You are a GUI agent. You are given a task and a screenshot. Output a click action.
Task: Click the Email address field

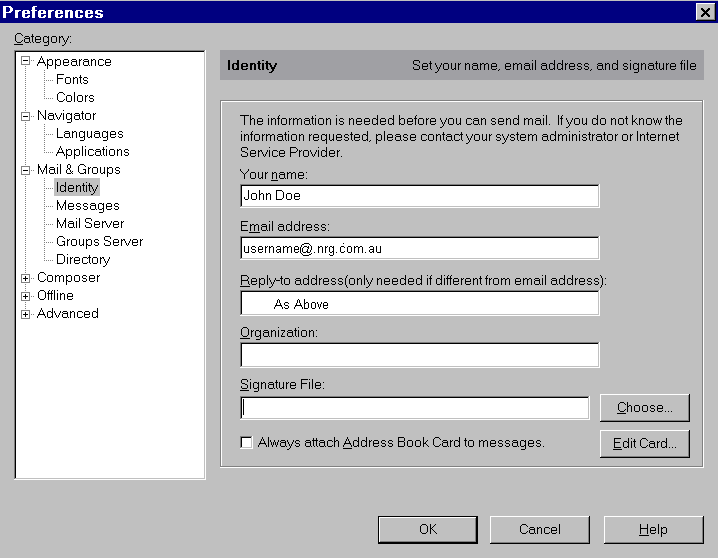click(x=419, y=248)
